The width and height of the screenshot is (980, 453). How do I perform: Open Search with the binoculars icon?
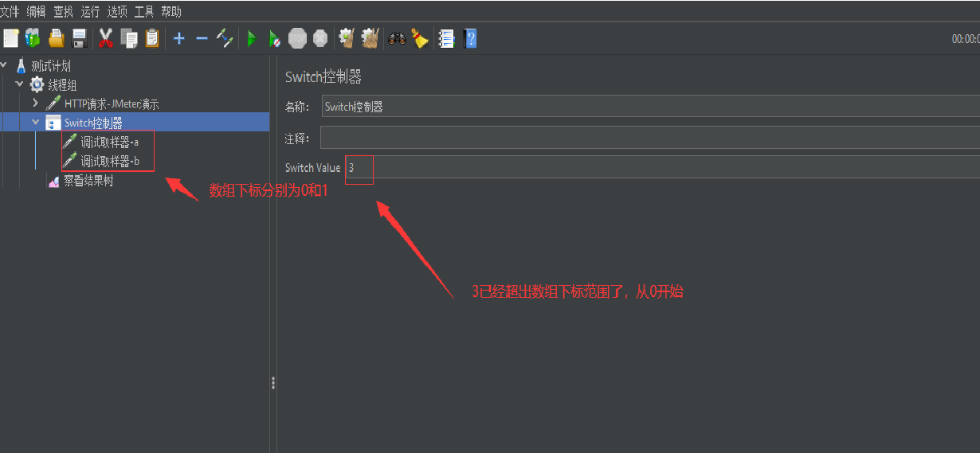coord(397,38)
